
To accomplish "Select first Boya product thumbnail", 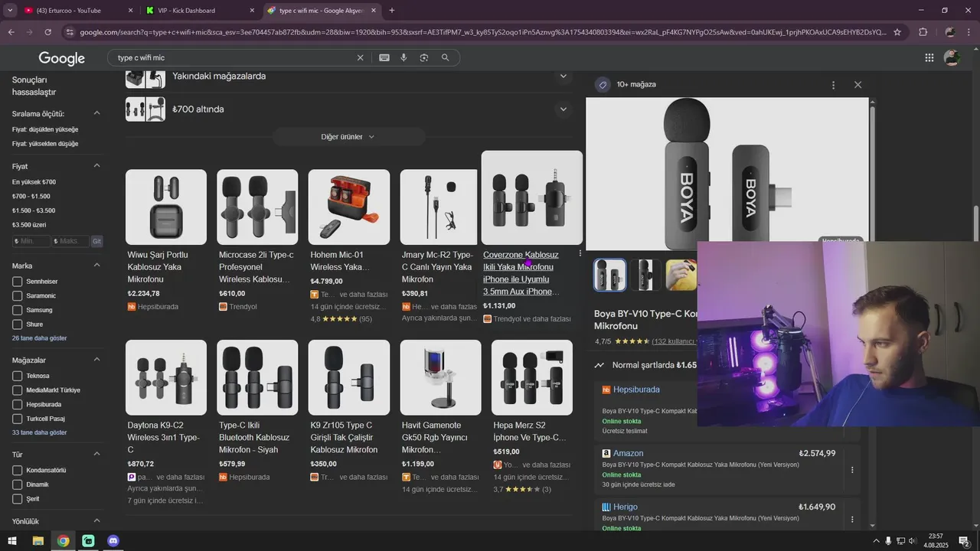I will click(x=610, y=275).
